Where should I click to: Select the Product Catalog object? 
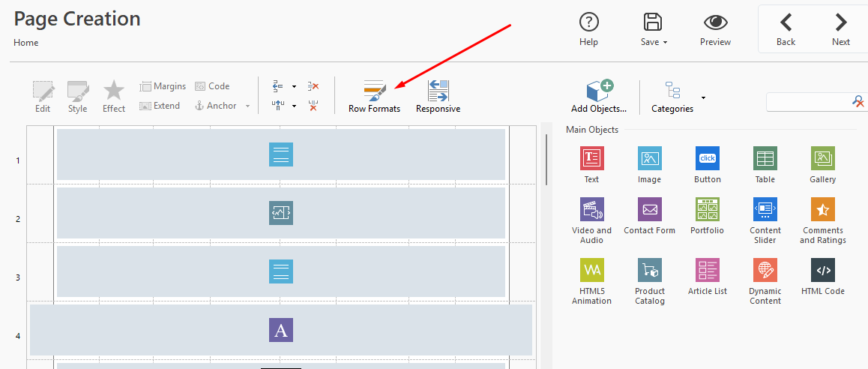pyautogui.click(x=649, y=271)
